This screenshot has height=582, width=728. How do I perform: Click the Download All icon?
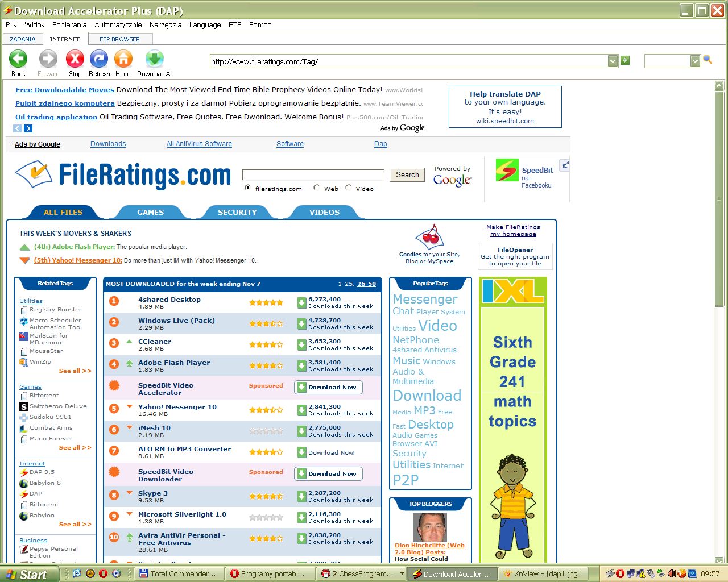click(x=155, y=59)
